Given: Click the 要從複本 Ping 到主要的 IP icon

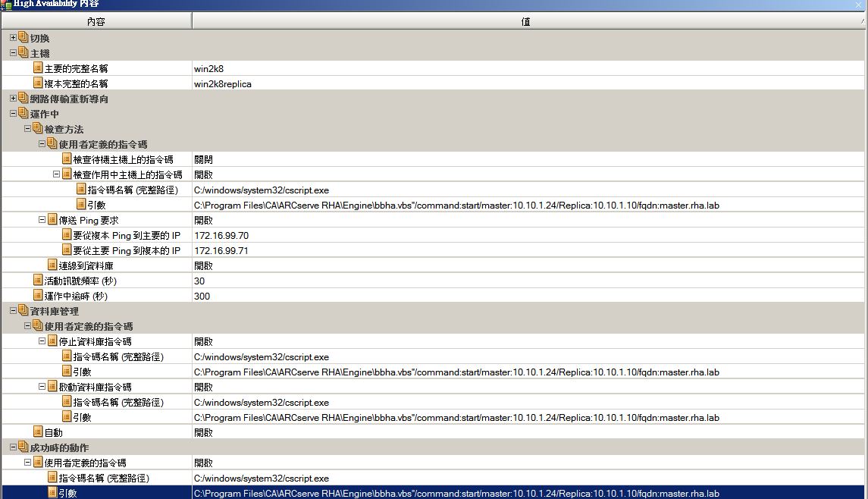Looking at the screenshot, I should pos(67,234).
